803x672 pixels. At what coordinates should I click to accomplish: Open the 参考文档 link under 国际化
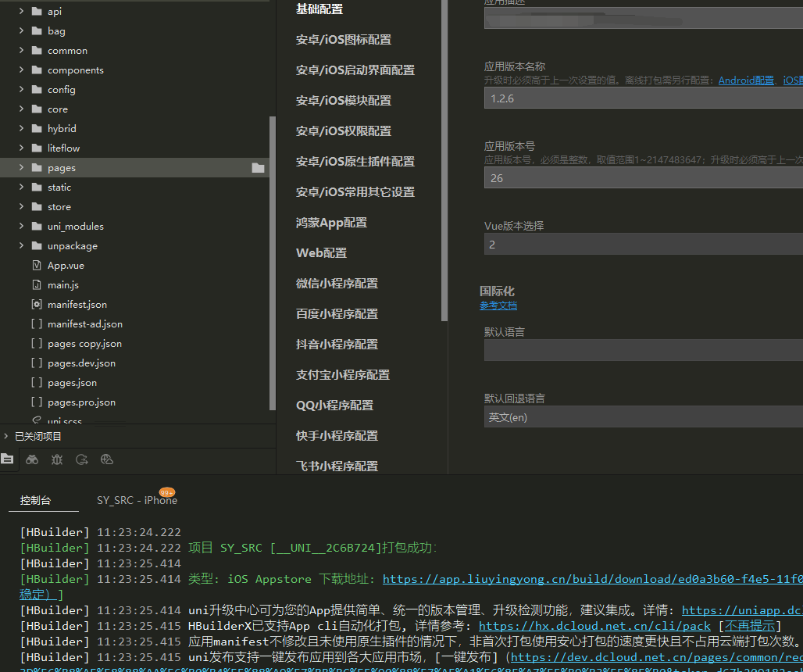click(498, 306)
